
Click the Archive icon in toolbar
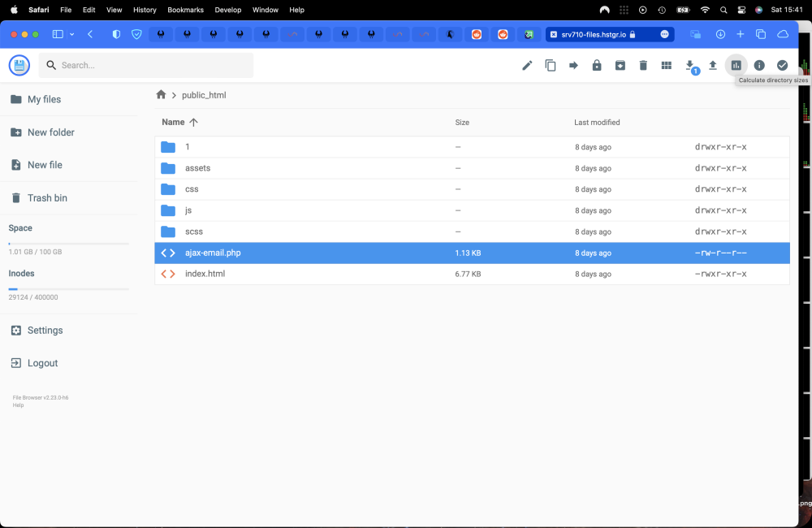[x=620, y=65]
